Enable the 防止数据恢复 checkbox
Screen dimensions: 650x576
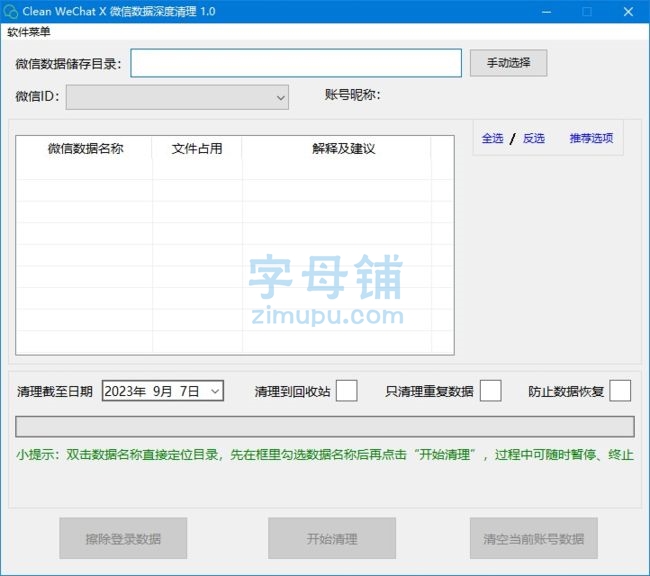coord(620,391)
